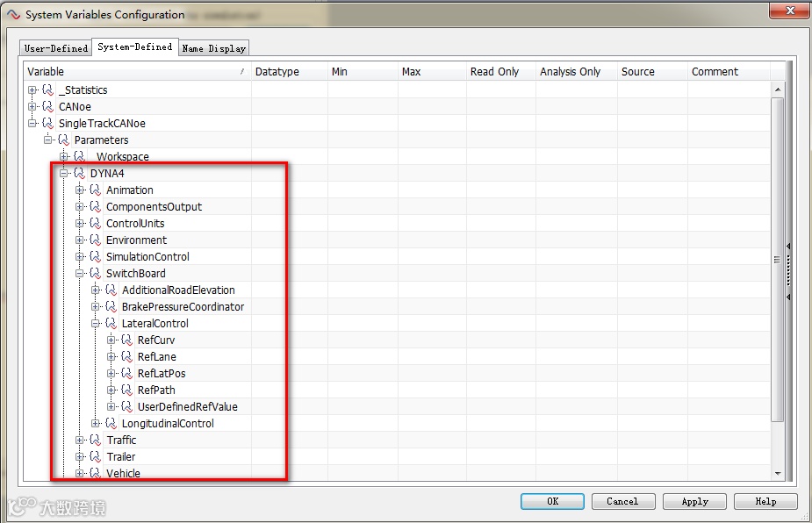Click the scroll up arrow of the tree

tap(777, 90)
